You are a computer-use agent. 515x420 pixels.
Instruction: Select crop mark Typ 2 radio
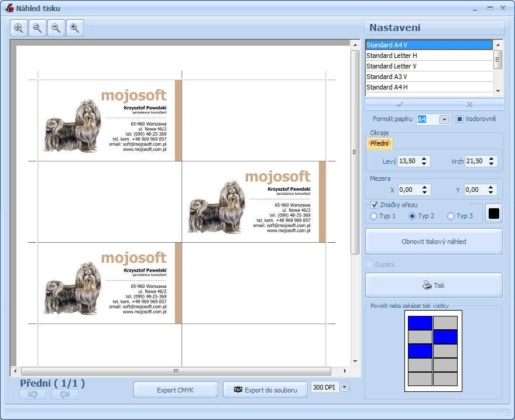coord(412,216)
